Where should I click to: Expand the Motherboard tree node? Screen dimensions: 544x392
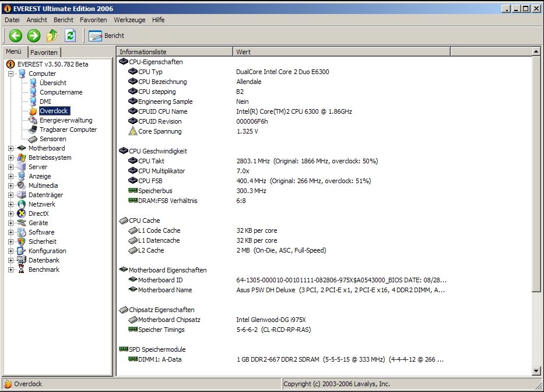[10, 148]
